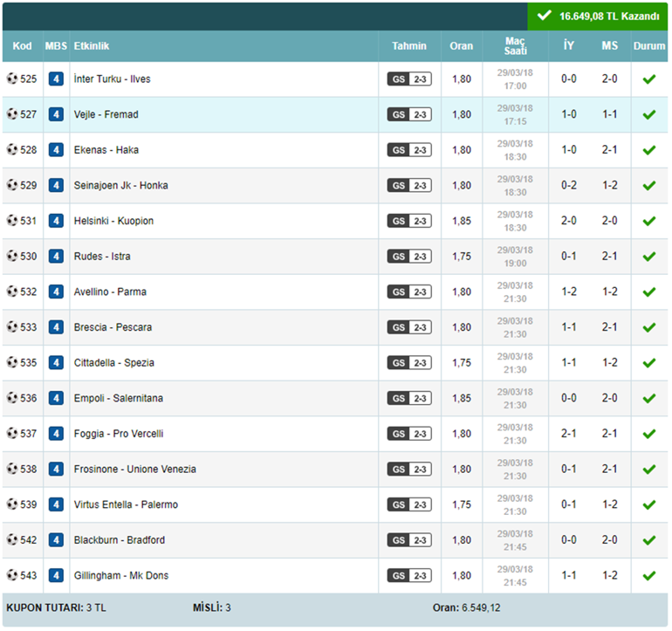Click the GS 2-3 badge for Helsinki - Kuopion

click(x=409, y=221)
